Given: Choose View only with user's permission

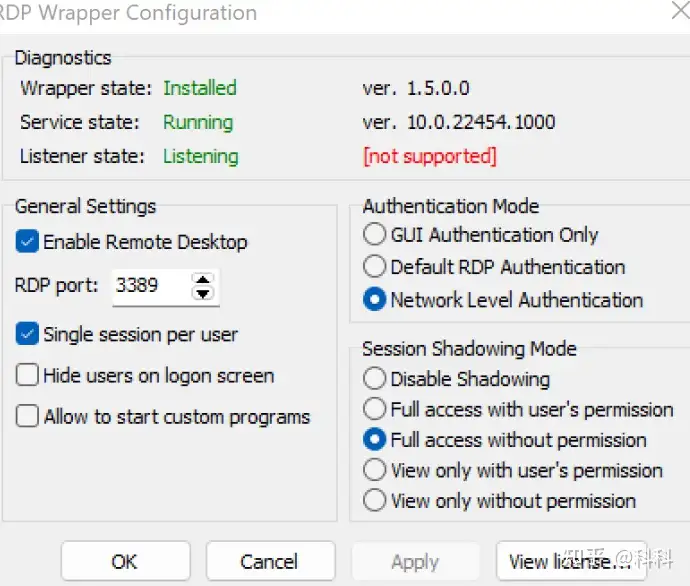Looking at the screenshot, I should (x=374, y=469).
